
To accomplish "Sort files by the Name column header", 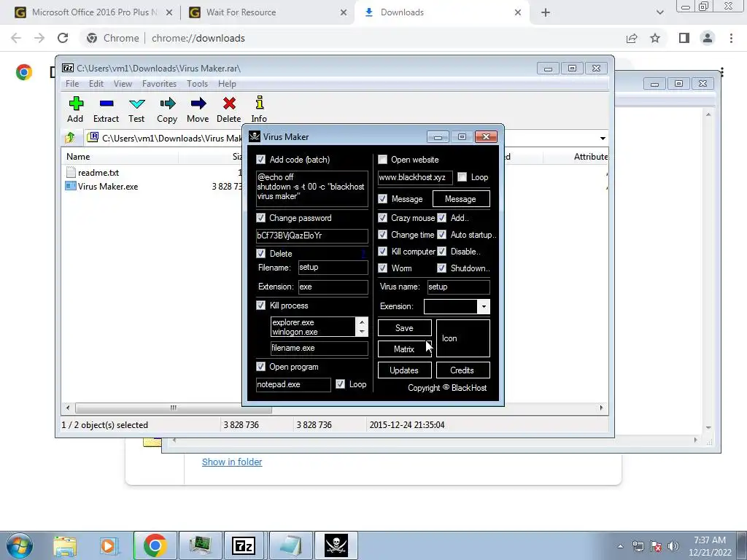I will point(120,157).
